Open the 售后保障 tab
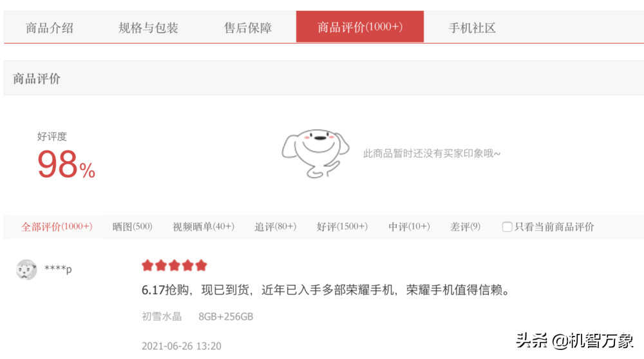 [x=248, y=28]
